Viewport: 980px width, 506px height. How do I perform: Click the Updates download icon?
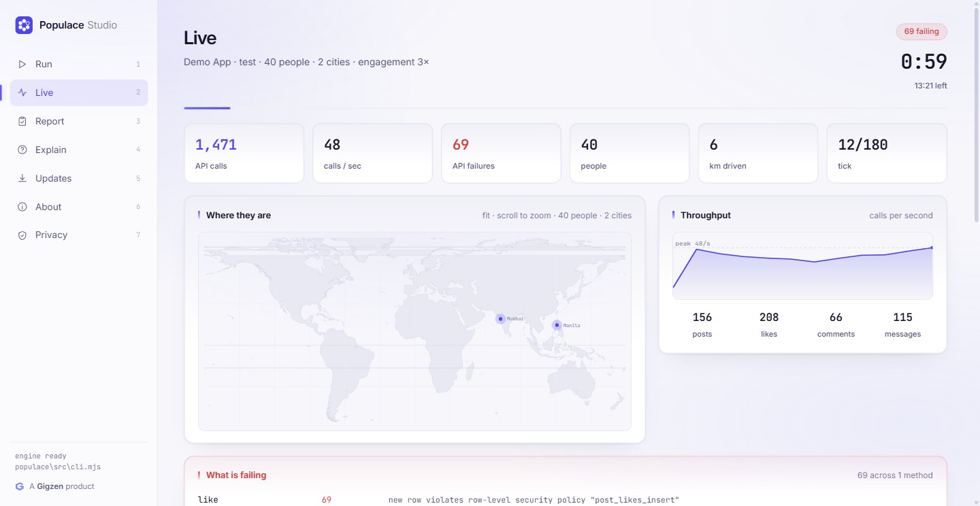(x=22, y=178)
